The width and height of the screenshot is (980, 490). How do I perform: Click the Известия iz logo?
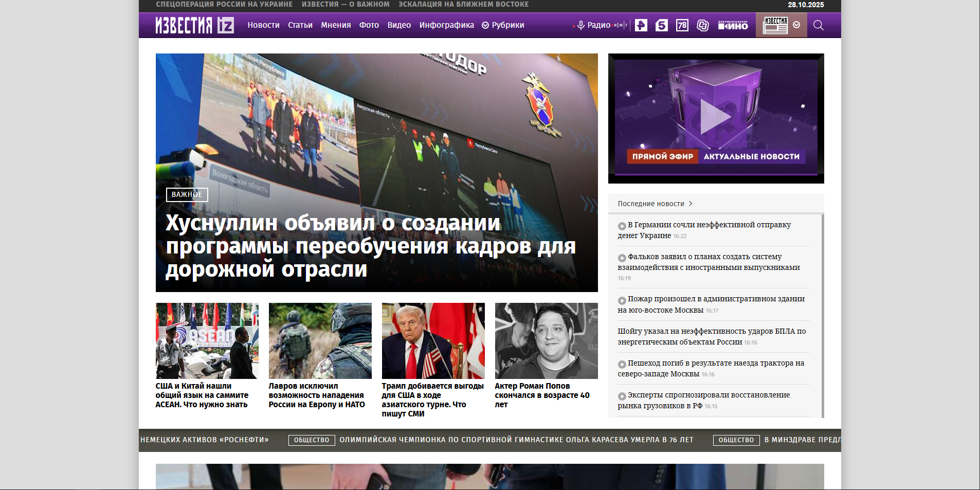194,25
